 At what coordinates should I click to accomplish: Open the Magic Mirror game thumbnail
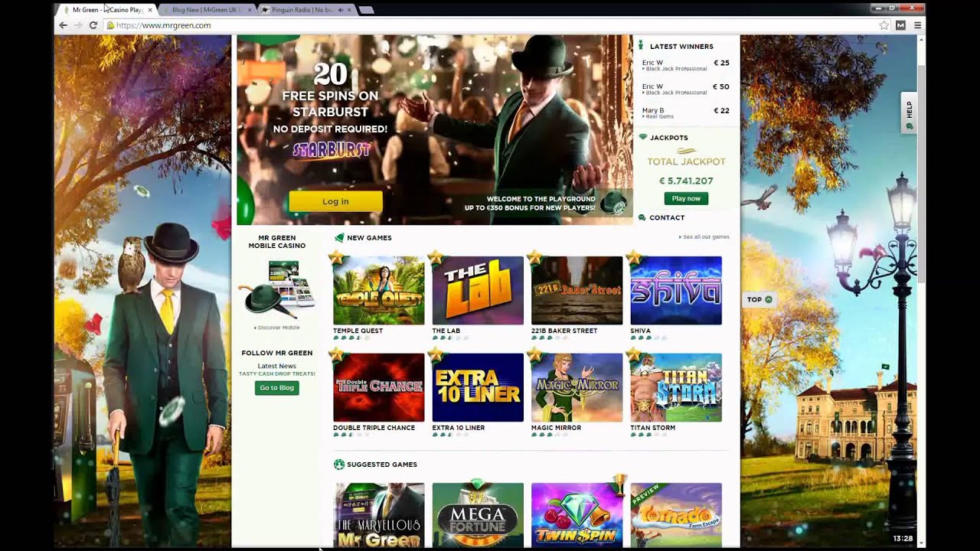(577, 387)
